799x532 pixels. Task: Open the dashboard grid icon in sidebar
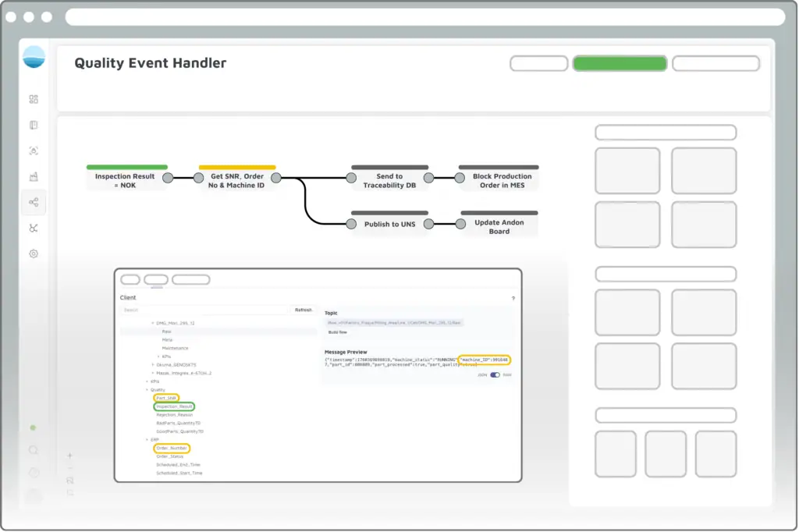click(34, 99)
